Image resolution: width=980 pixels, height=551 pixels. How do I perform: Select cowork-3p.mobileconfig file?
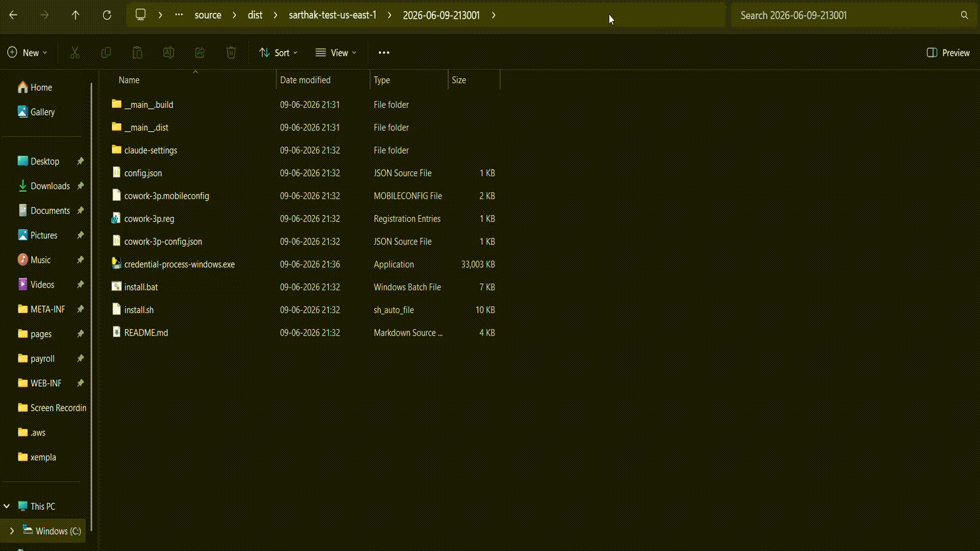(166, 196)
